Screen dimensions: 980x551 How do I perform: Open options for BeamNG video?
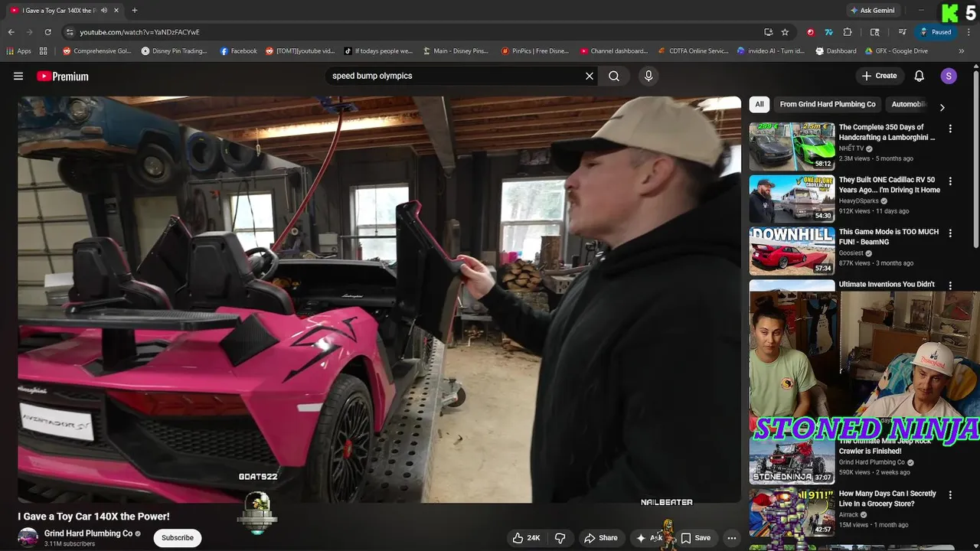tap(950, 233)
